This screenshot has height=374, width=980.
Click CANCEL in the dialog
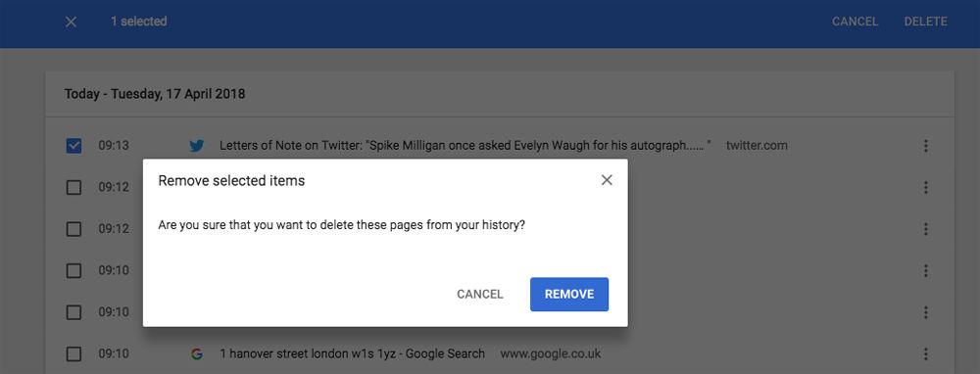(480, 294)
